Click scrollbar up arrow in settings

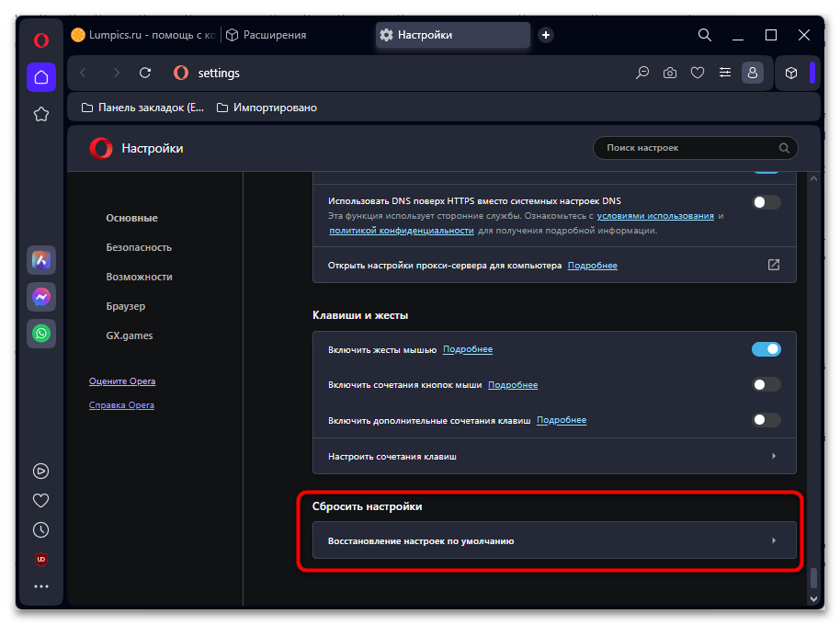click(x=813, y=179)
